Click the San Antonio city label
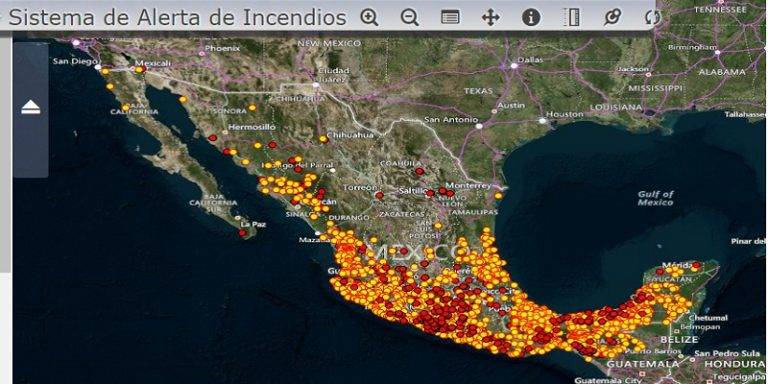 451,120
